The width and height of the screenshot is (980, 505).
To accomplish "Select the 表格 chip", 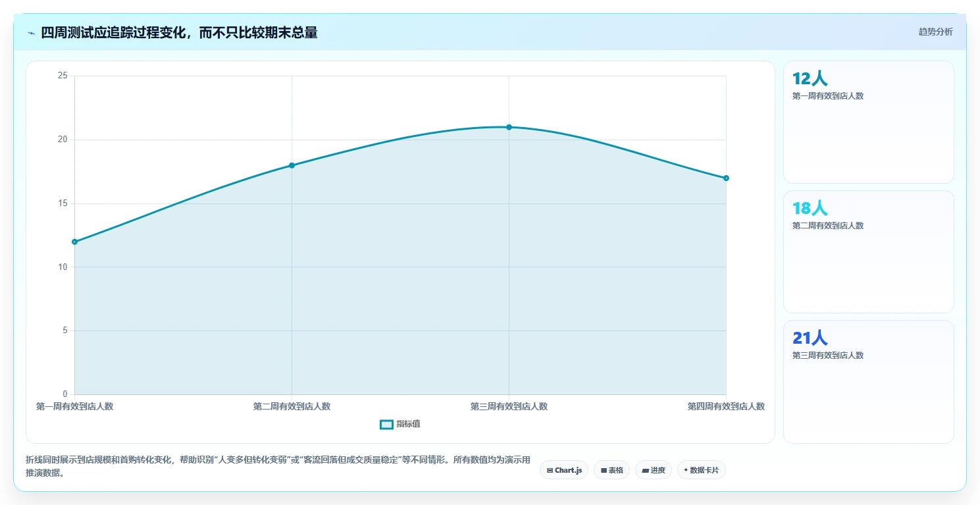I will pos(611,470).
